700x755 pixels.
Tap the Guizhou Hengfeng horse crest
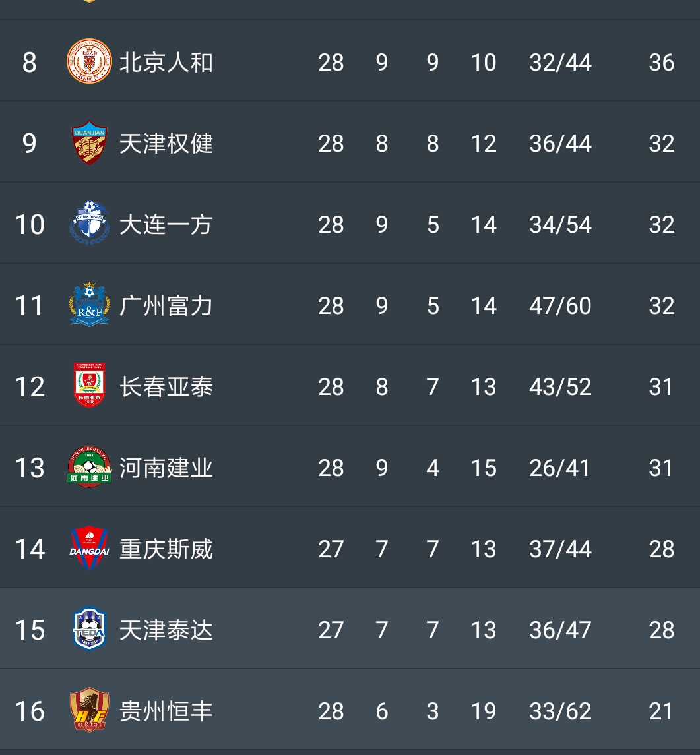89,710
